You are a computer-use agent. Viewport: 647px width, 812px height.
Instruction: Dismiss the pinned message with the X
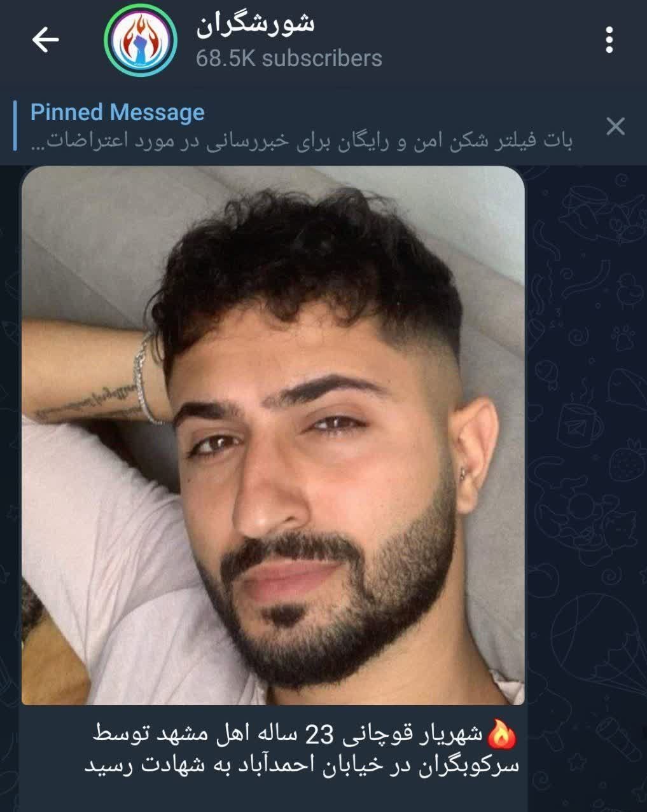tap(615, 126)
